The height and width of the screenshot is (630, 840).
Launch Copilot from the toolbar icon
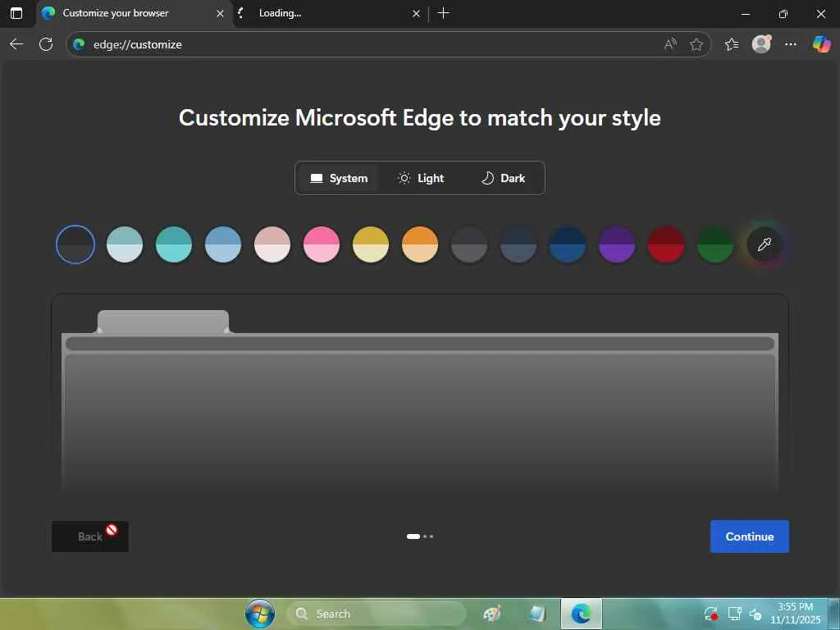click(x=821, y=44)
